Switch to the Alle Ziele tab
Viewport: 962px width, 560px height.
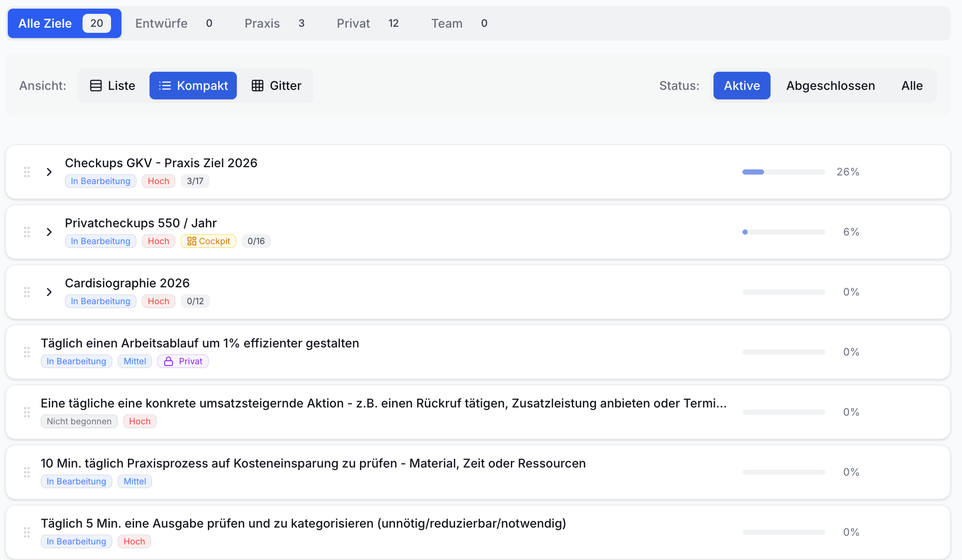(64, 23)
